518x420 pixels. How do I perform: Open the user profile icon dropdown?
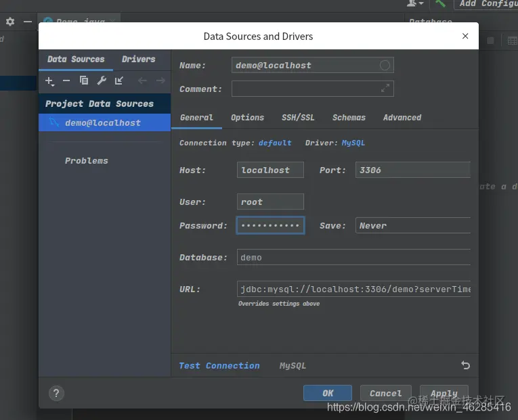[x=414, y=3]
